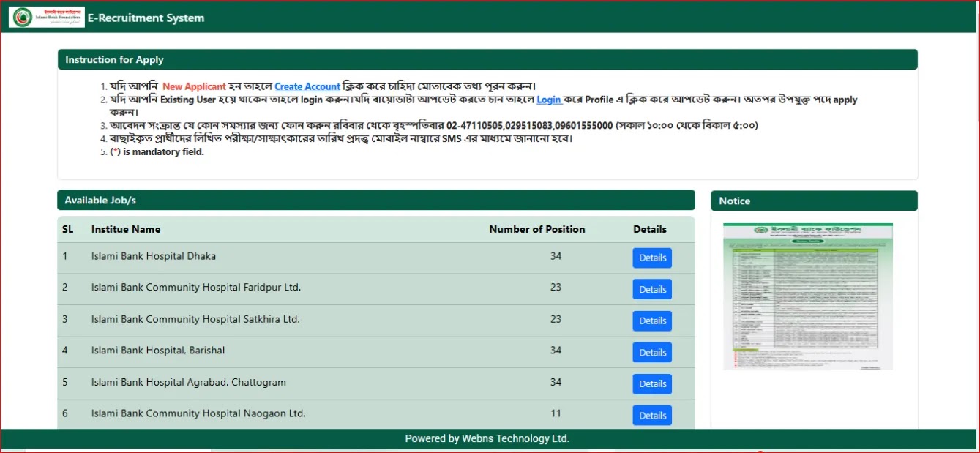Click the SL column header
The height and width of the screenshot is (453, 980).
pos(68,229)
